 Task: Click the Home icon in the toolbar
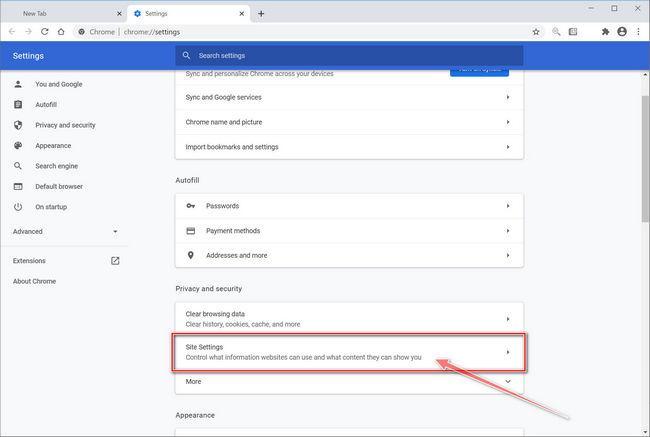click(61, 32)
